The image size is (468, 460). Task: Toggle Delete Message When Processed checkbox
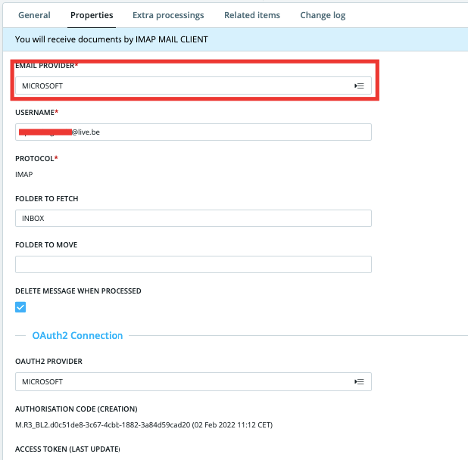click(x=20, y=307)
